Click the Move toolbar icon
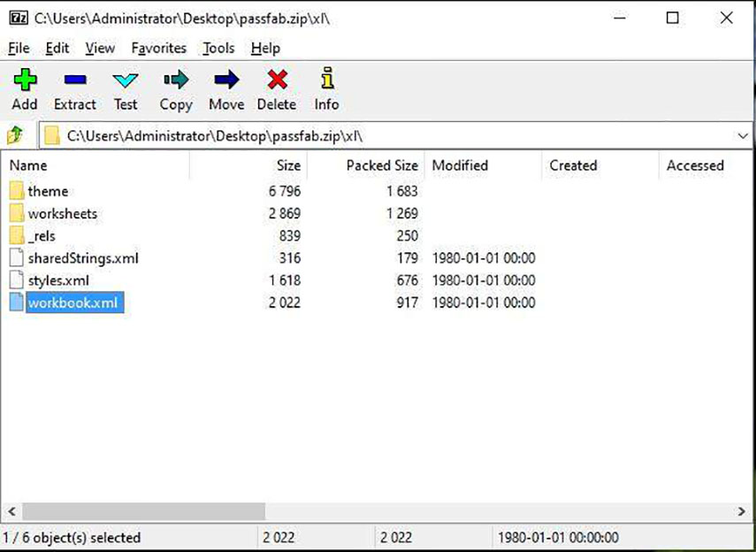756x552 pixels. 225,88
